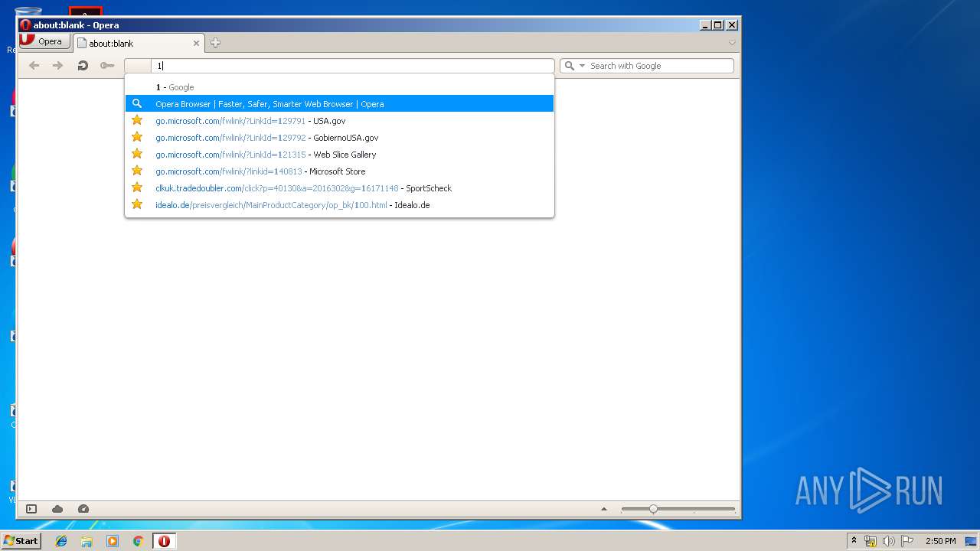The image size is (980, 551).
Task: Open the Windows Start button
Action: 21,541
